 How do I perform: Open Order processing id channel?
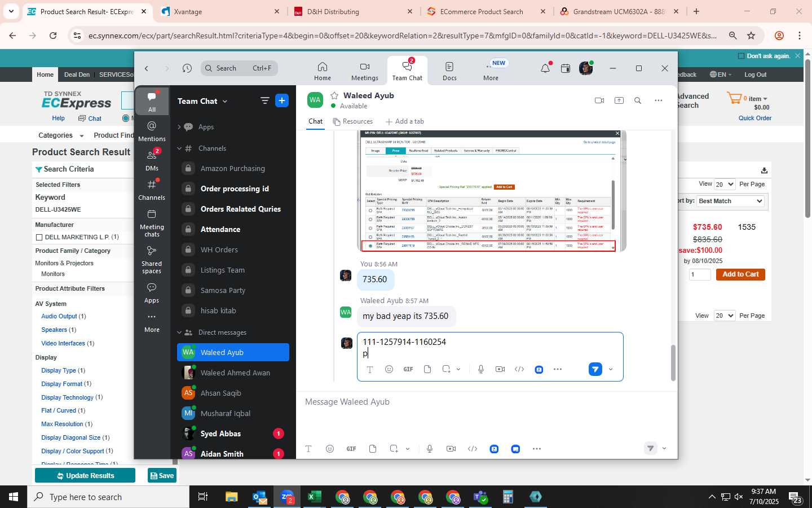tap(233, 189)
